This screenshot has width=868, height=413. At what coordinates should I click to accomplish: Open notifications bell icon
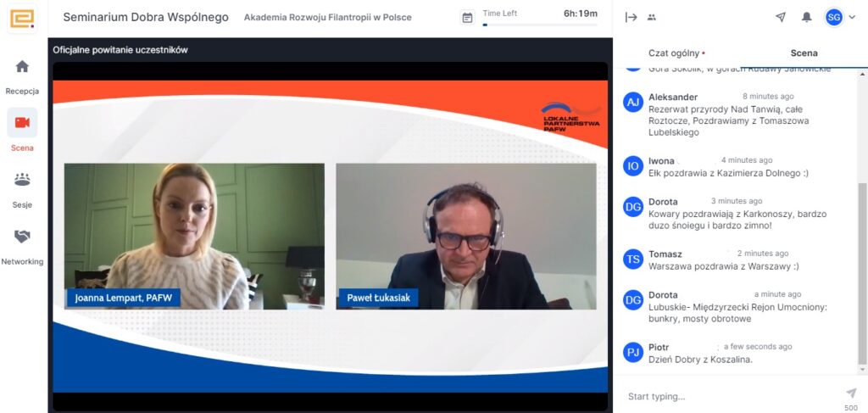click(807, 17)
